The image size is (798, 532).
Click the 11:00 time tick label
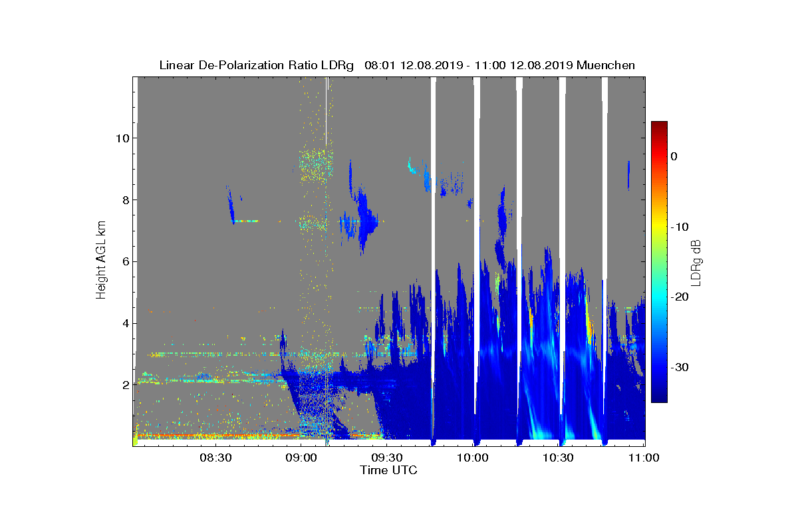coord(644,458)
